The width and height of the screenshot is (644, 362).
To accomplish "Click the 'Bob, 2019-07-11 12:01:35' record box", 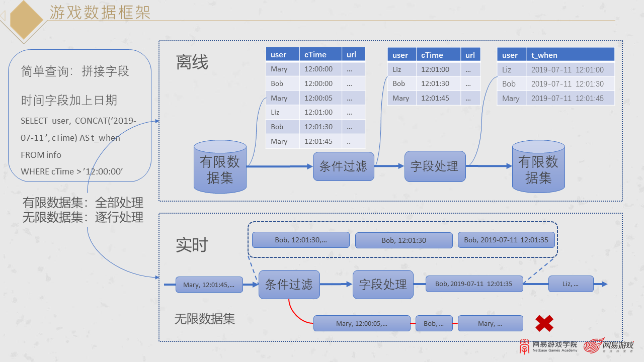I will [x=473, y=284].
